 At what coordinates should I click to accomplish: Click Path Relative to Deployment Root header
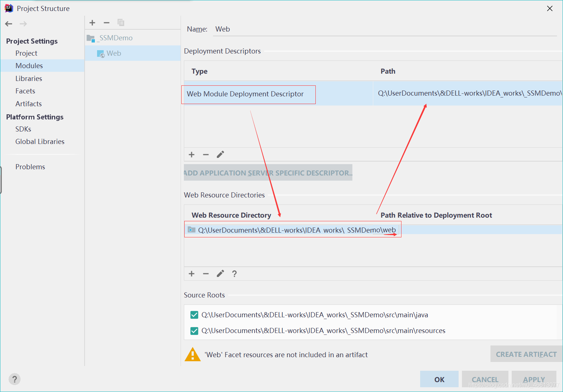point(436,215)
